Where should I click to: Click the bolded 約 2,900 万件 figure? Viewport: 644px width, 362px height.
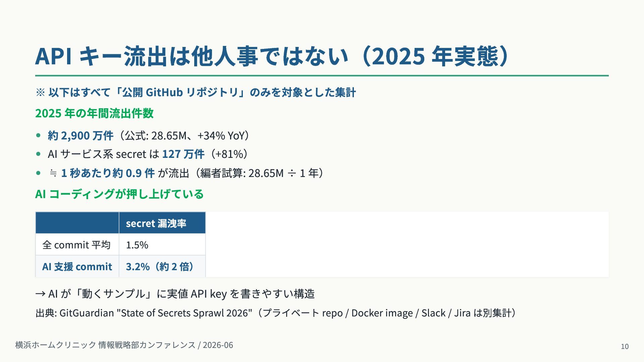(80, 135)
